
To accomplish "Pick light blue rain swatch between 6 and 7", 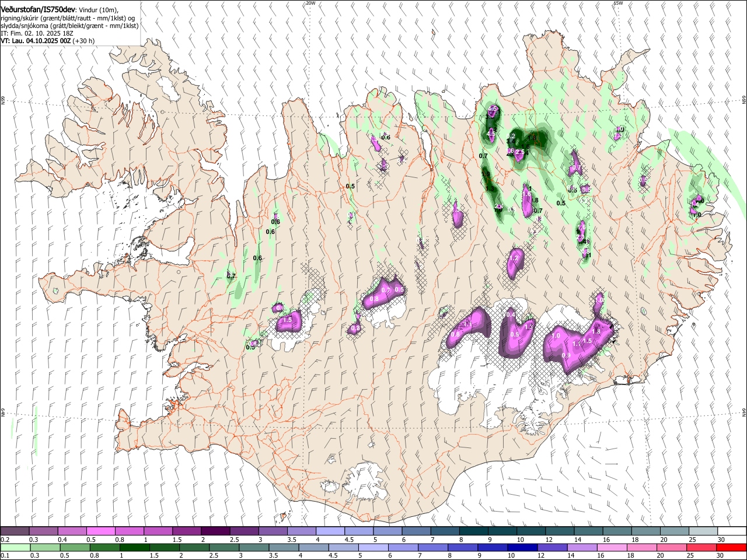I will click(x=404, y=548).
